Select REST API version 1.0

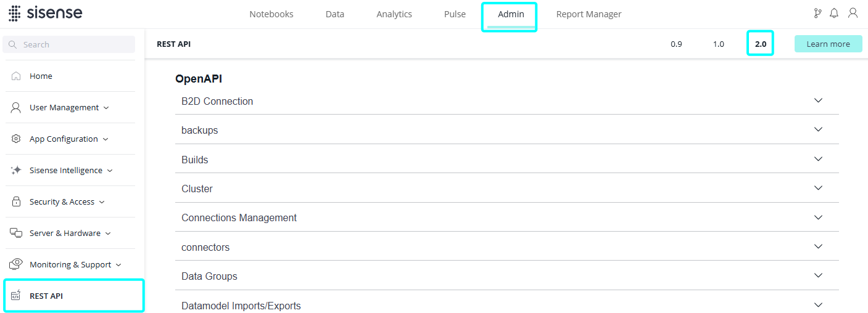(718, 44)
